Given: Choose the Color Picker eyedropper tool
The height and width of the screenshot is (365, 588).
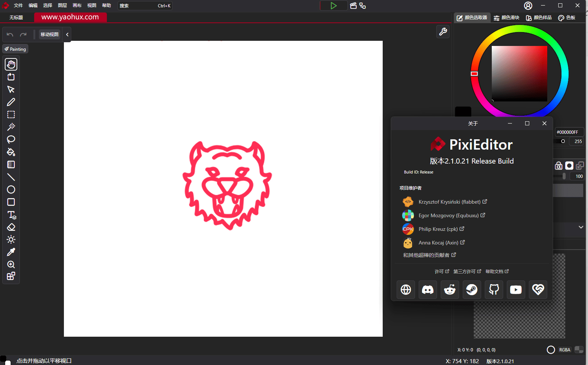Looking at the screenshot, I should tap(11, 252).
